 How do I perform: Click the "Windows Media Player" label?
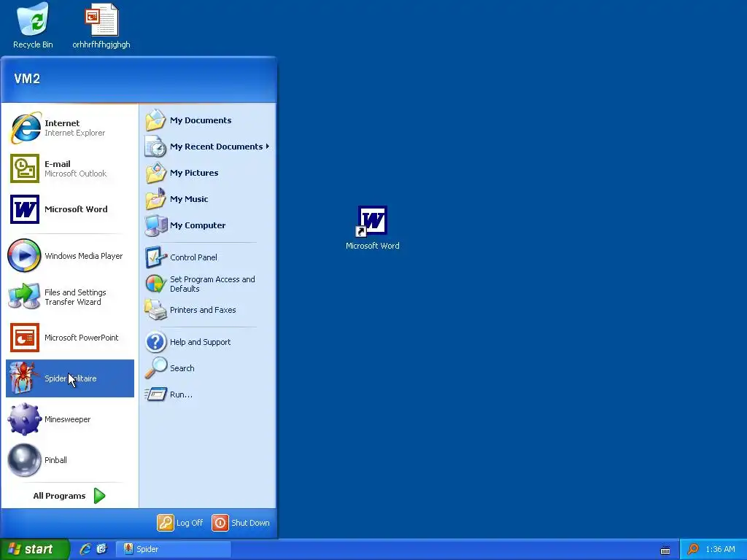coord(83,256)
